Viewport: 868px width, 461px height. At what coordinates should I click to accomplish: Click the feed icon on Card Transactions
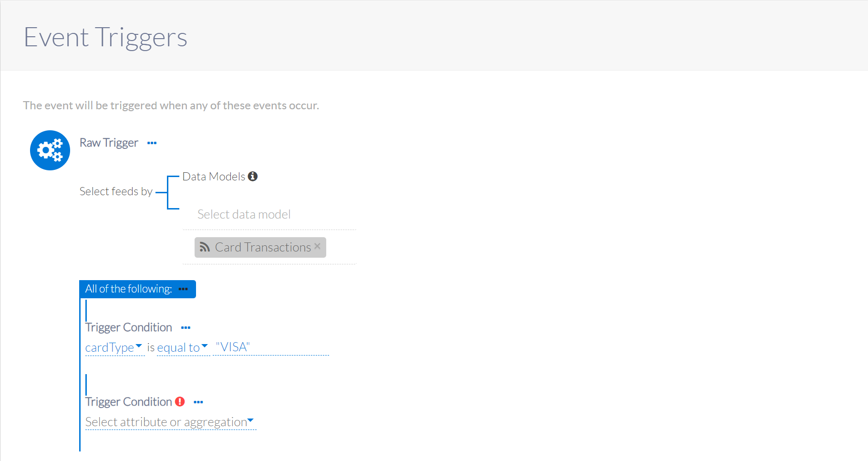point(205,247)
